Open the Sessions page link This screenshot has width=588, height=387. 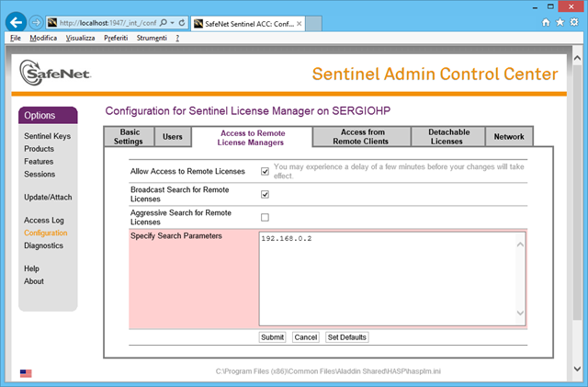point(40,174)
